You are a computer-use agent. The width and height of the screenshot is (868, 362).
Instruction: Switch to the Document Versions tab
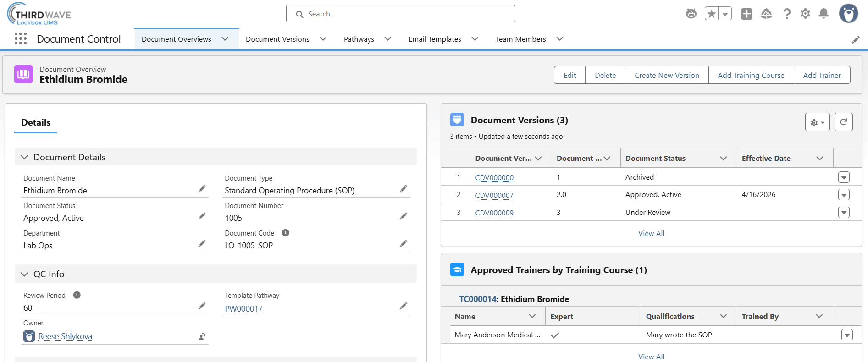tap(277, 39)
